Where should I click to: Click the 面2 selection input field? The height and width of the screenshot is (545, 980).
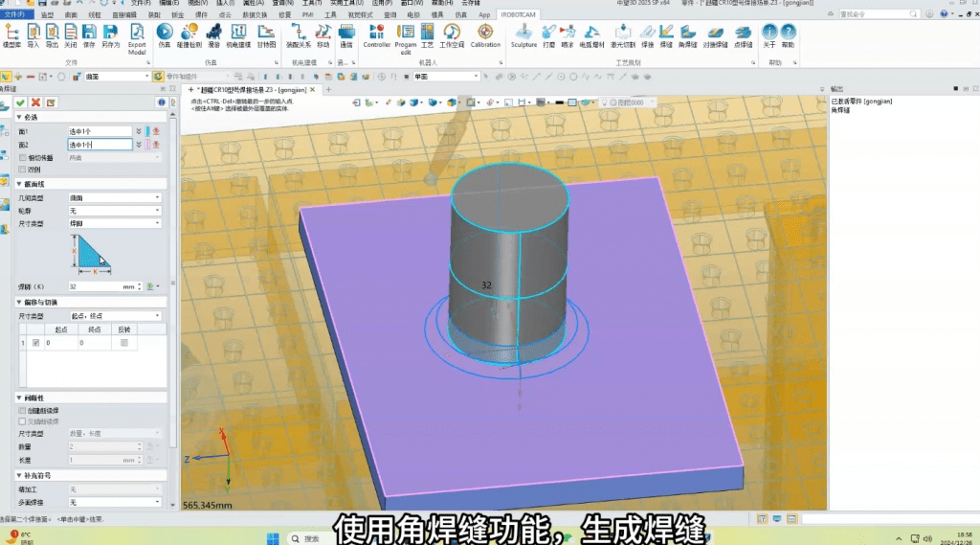(x=99, y=144)
